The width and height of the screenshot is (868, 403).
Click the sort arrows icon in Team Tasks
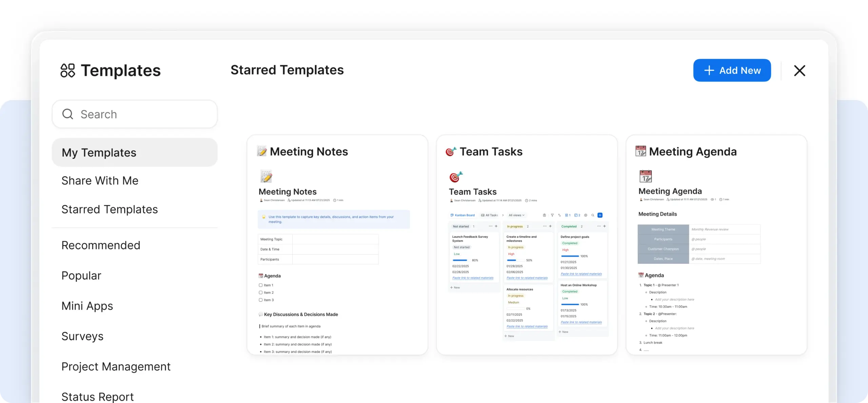coord(559,215)
